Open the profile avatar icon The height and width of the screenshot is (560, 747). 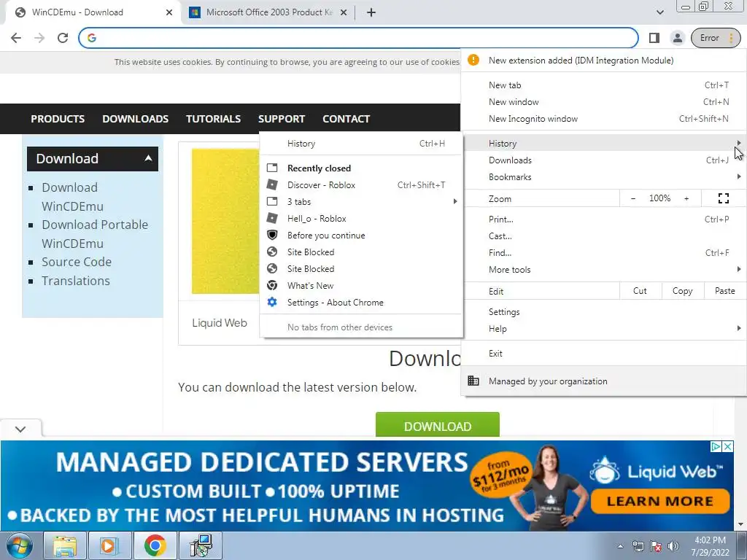coord(677,38)
